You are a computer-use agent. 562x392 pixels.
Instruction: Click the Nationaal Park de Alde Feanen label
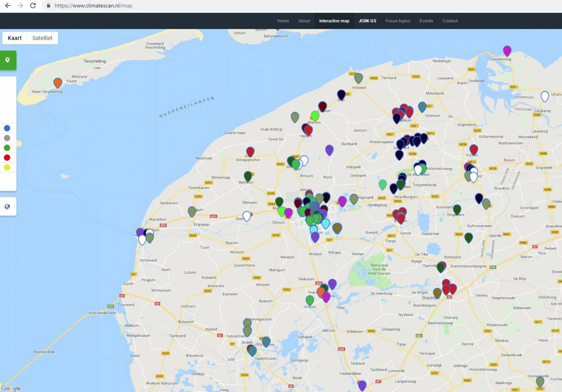(379, 269)
